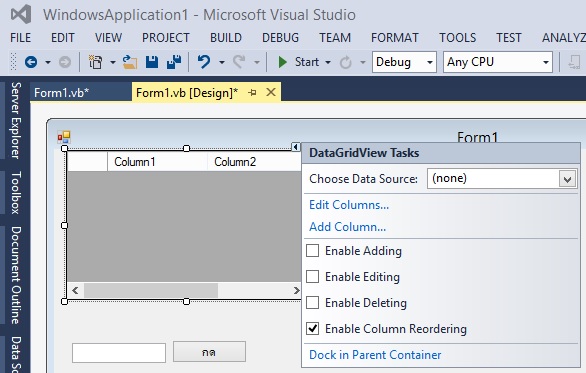Click left scroll arrow of DataGridView
The image size is (586, 373).
75,290
